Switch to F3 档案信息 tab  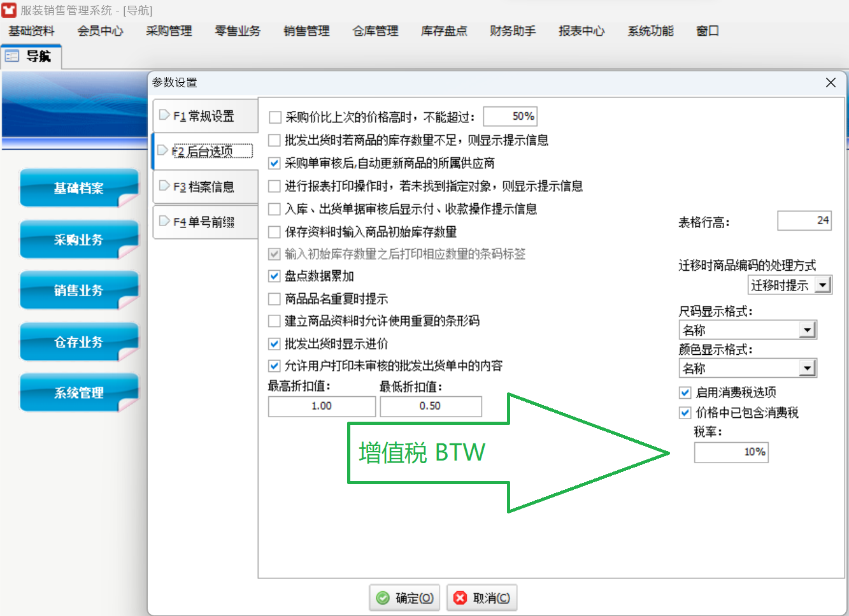(x=204, y=187)
